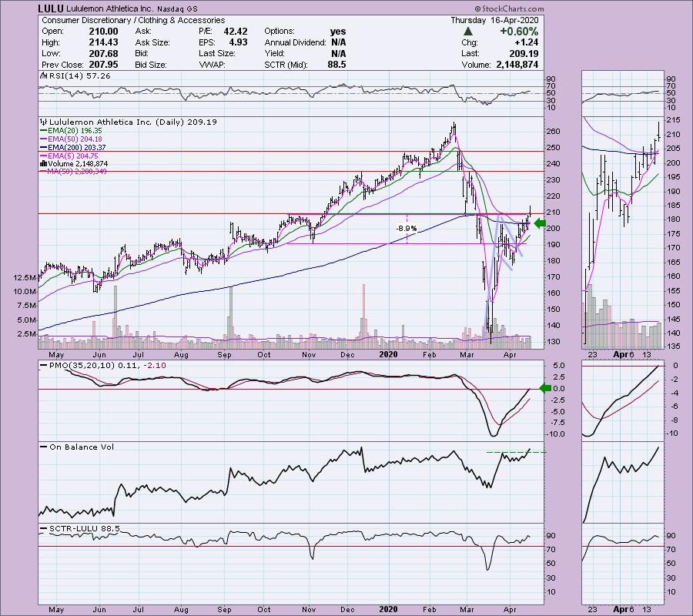Click the EMA(20) 196.35 legend entry
Viewport: 693px width, 616px height.
[71, 131]
